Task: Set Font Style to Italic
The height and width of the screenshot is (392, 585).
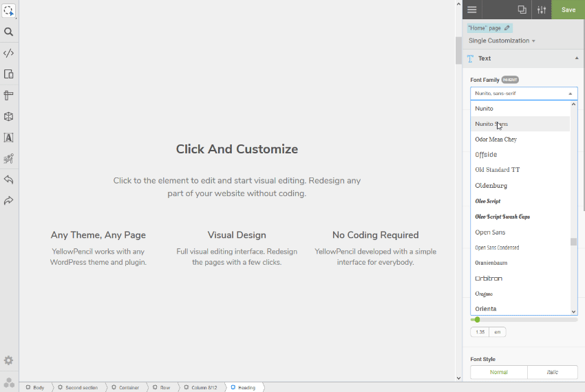Action: 553,372
